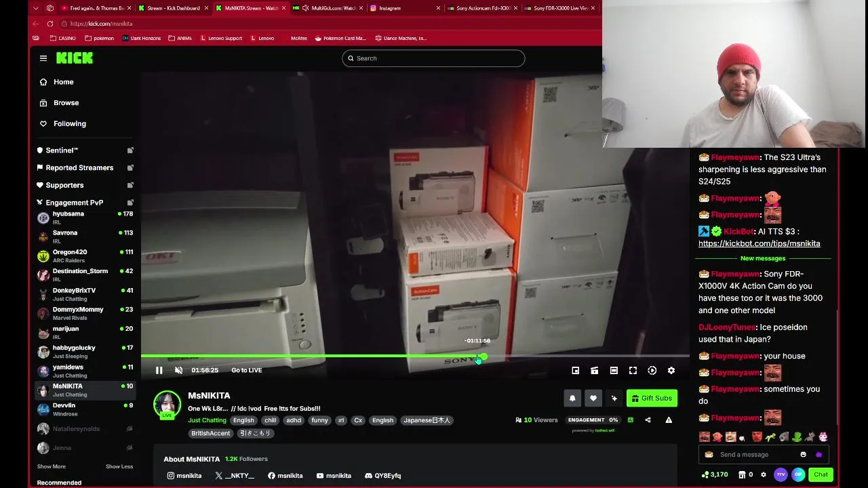Expand the Reported Streamers section
This screenshot has width=868, height=488.
click(x=85, y=168)
